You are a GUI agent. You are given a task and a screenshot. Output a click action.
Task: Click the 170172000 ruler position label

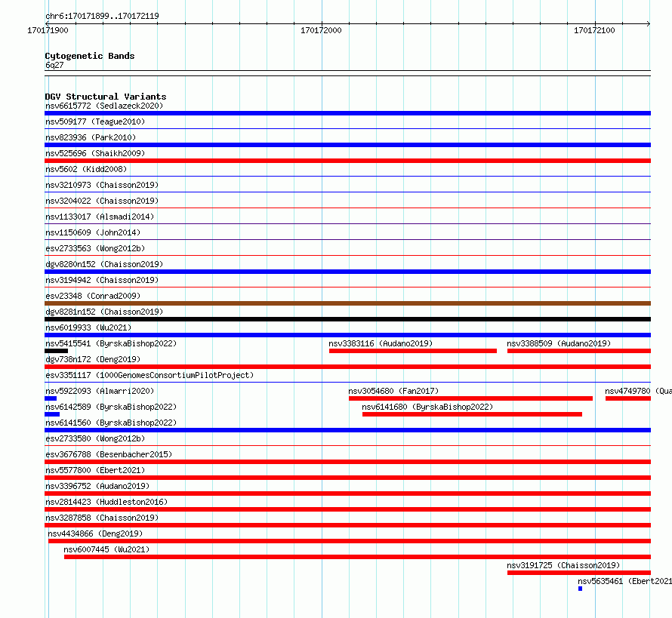(x=321, y=30)
